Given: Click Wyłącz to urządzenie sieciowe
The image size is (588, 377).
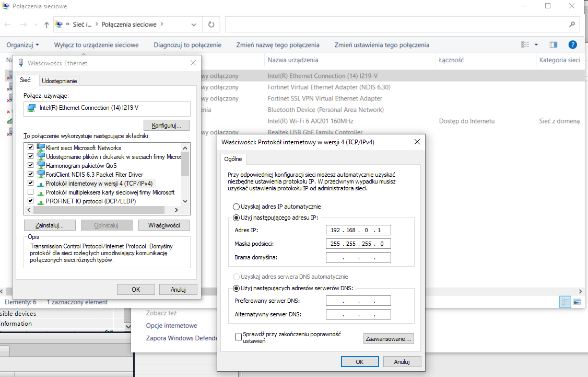Looking at the screenshot, I should coord(97,44).
